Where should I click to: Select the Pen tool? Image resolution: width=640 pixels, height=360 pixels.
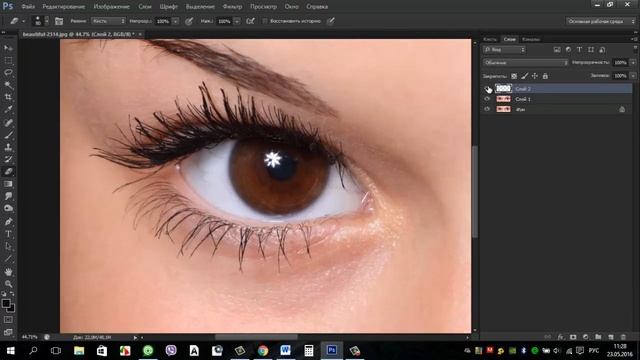click(x=8, y=222)
